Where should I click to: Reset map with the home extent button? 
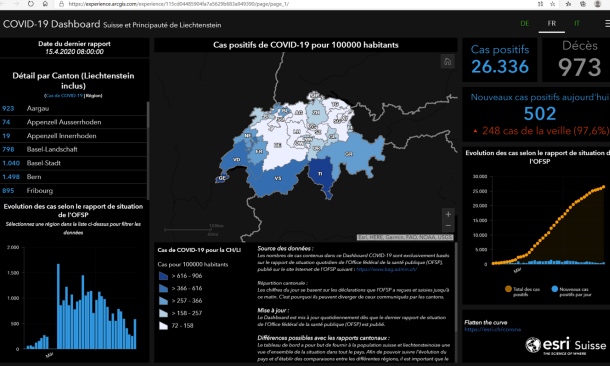447,62
